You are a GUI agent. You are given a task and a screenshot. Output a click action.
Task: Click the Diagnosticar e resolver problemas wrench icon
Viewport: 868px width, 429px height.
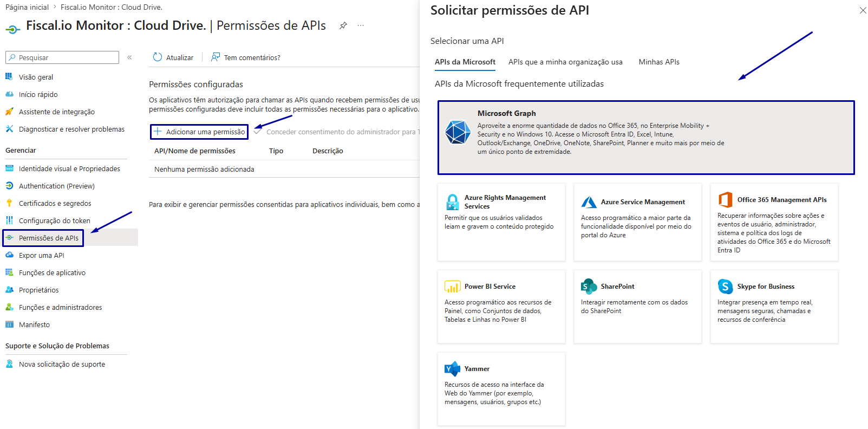pos(9,129)
